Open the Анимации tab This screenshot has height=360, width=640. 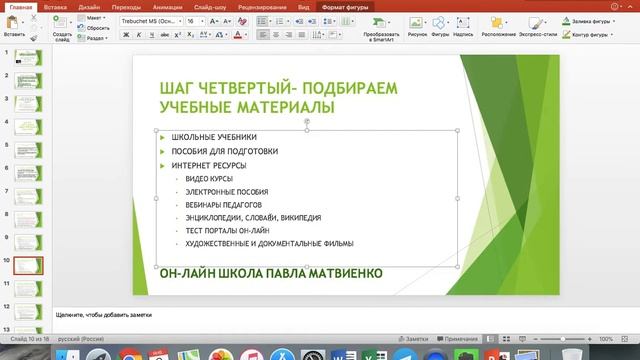click(167, 7)
